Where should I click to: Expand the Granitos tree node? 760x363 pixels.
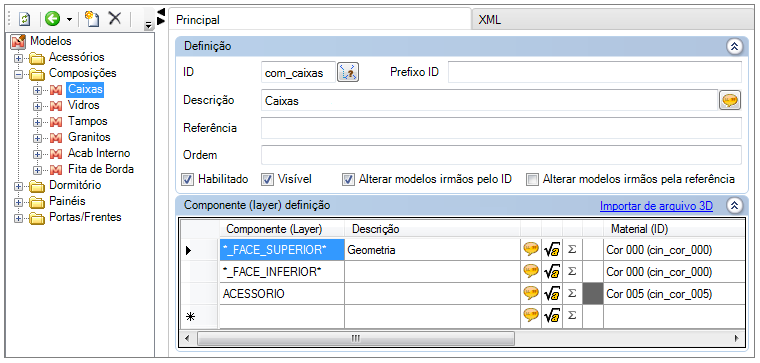[x=37, y=138]
